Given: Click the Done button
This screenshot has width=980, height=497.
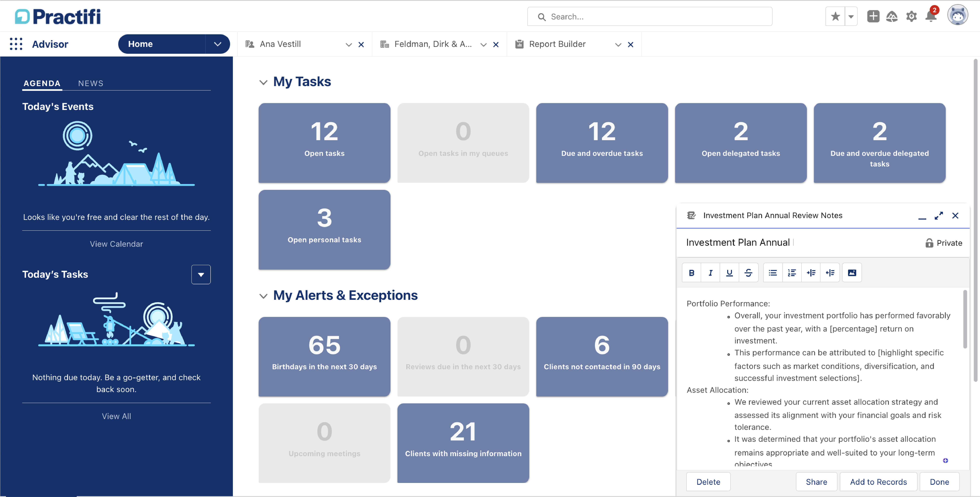Looking at the screenshot, I should pyautogui.click(x=939, y=482).
